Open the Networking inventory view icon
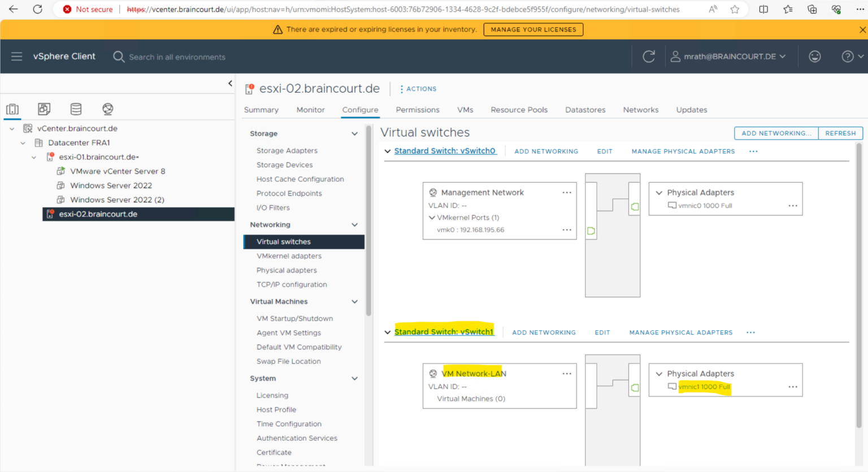The height and width of the screenshot is (472, 868). [107, 109]
